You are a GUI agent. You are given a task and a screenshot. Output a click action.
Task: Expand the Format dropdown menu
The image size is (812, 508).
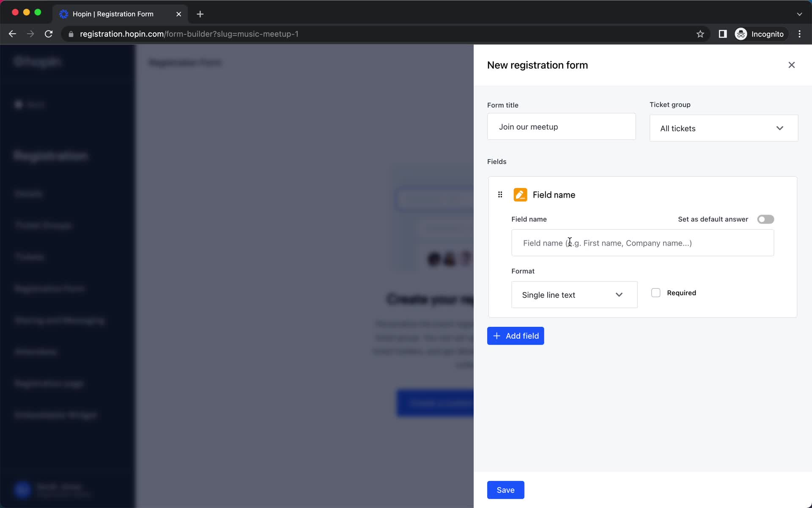pyautogui.click(x=573, y=294)
